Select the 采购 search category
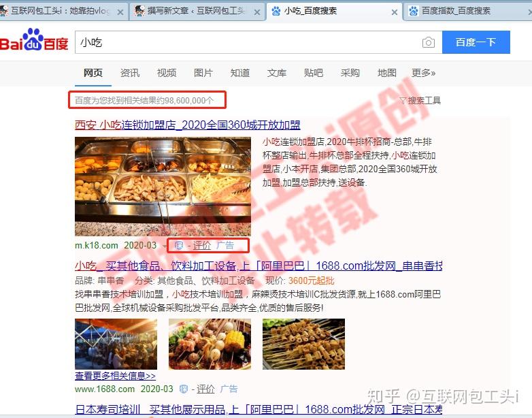 (350, 73)
